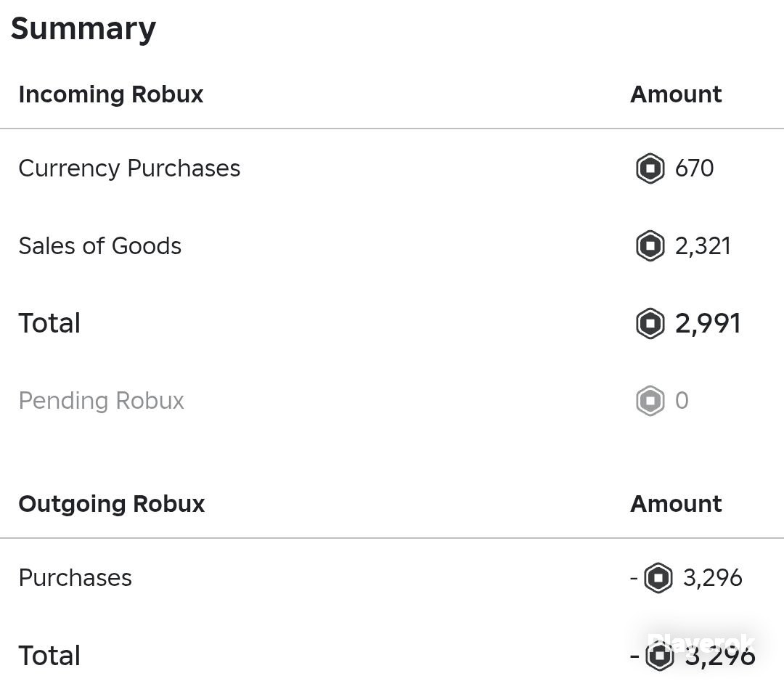Image resolution: width=784 pixels, height=684 pixels.
Task: Open the outgoing Purchases row
Action: coord(392,578)
